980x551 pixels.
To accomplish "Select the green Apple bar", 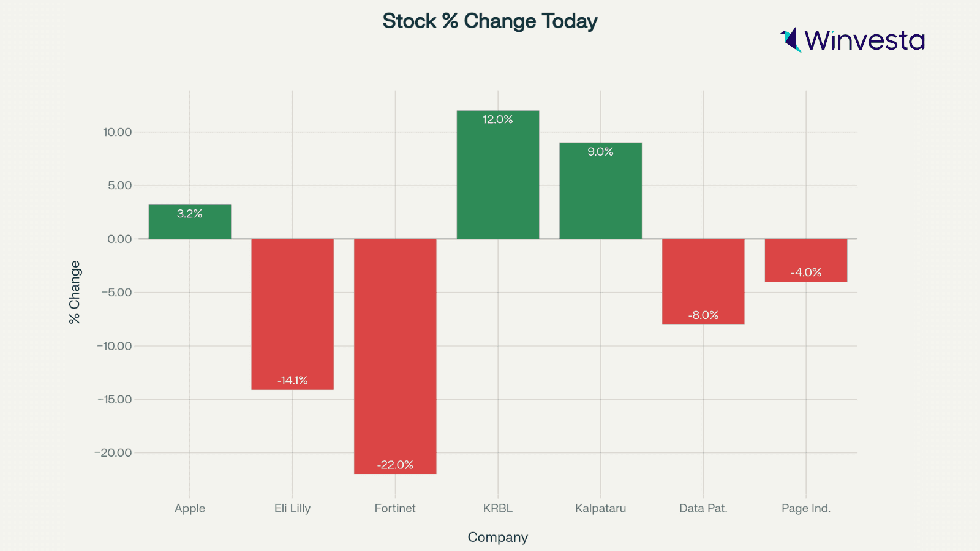I will pyautogui.click(x=190, y=227).
